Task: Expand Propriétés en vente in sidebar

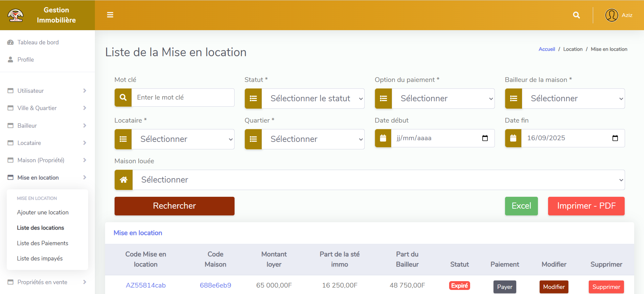Action: tap(47, 282)
